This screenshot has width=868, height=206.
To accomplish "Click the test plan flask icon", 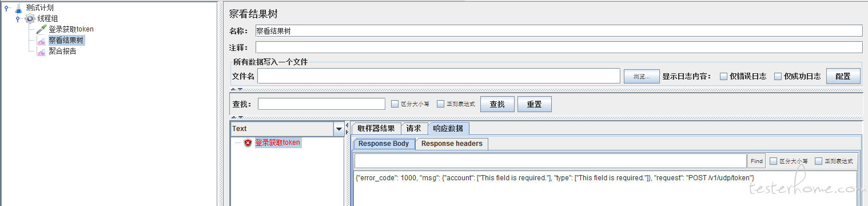I will (x=18, y=8).
